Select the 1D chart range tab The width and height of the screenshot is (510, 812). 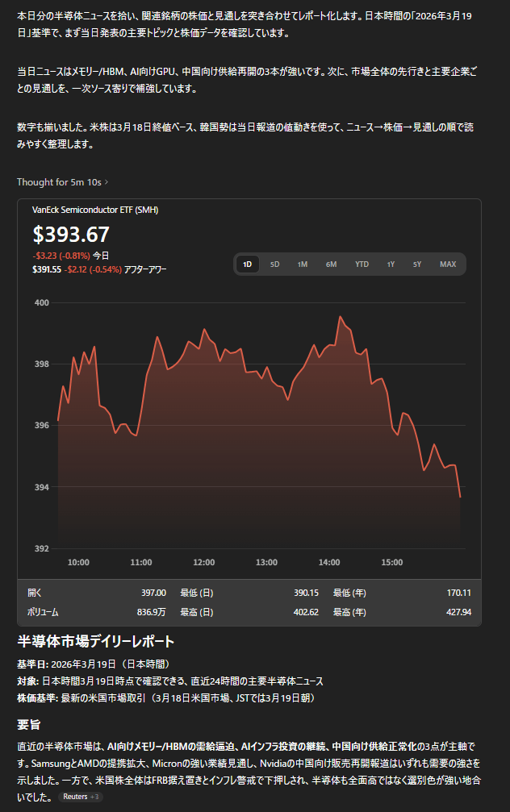(x=248, y=264)
